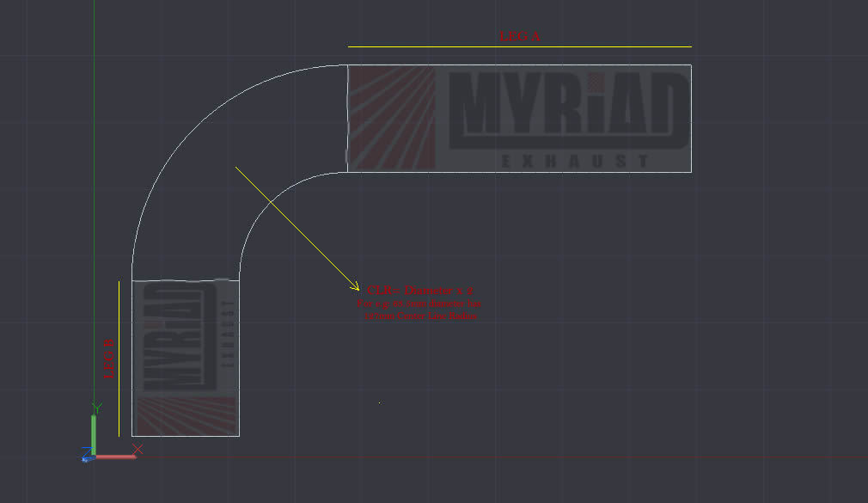
Task: Select the rotated Myriad logo image in Leg B
Action: (186, 358)
